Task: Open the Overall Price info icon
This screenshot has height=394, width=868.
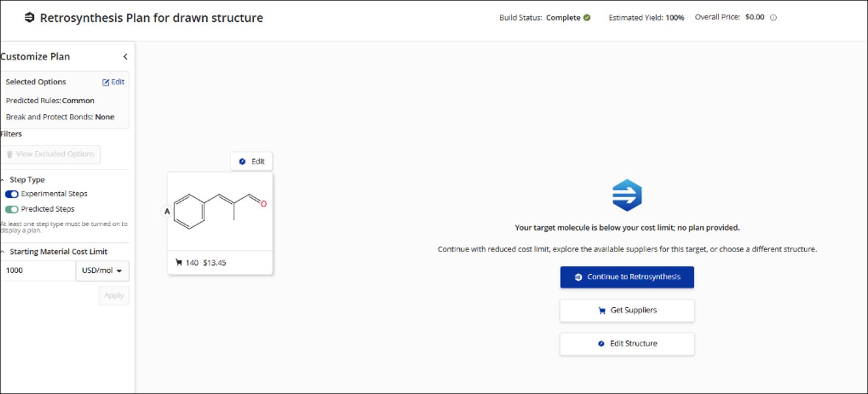Action: [x=773, y=17]
